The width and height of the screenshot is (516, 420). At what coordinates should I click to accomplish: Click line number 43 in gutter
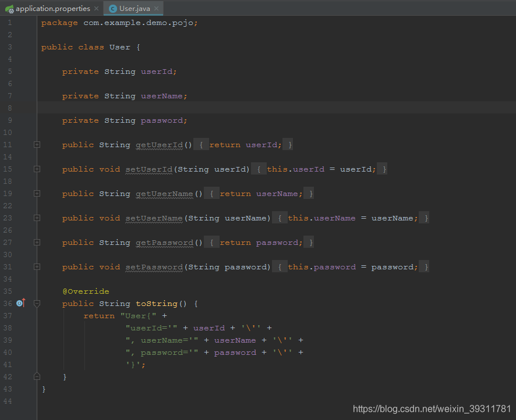click(x=8, y=389)
